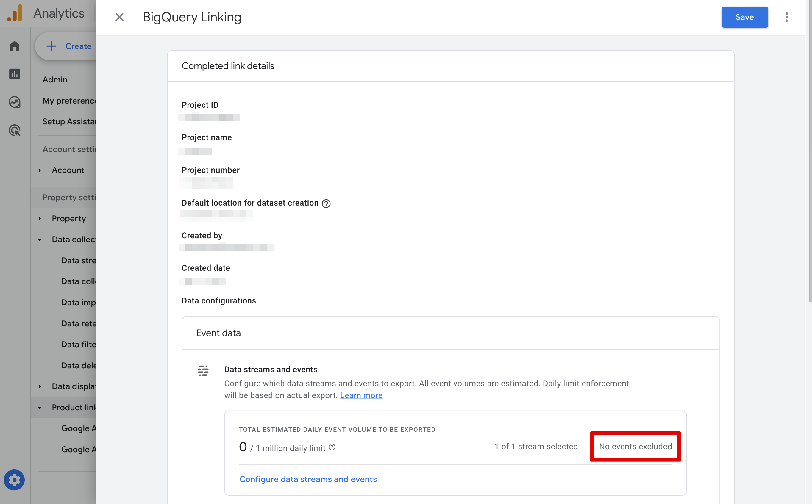This screenshot has height=504, width=812.
Task: Click help icon next to the daily limit
Action: 332,447
